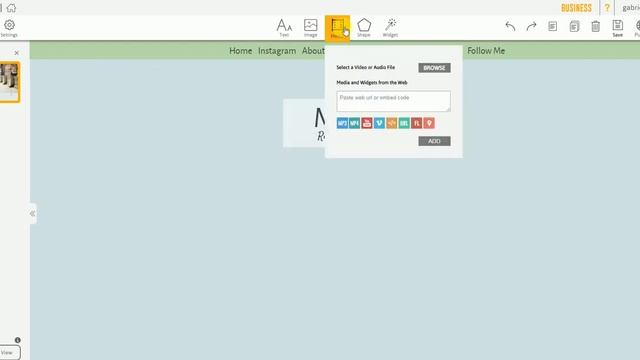The image size is (640, 360).
Task: Redo the last action
Action: pos(531,27)
